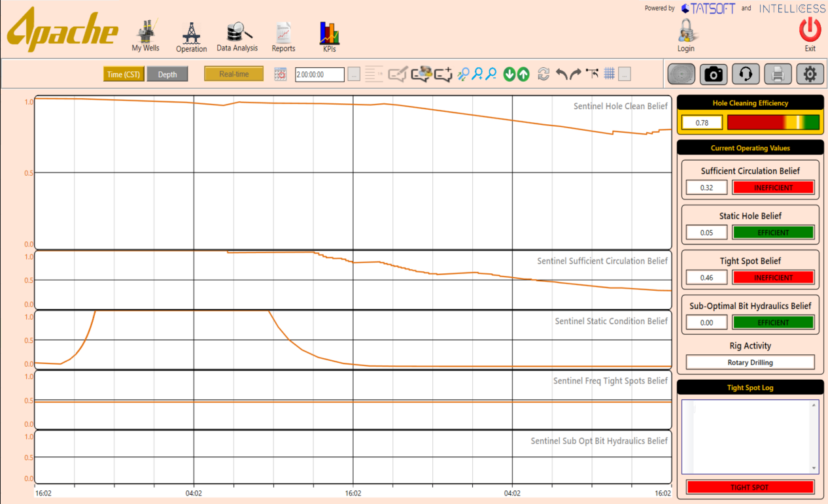Viewport: 828px width, 504px height.
Task: Click the camera snapshot icon
Action: [714, 75]
